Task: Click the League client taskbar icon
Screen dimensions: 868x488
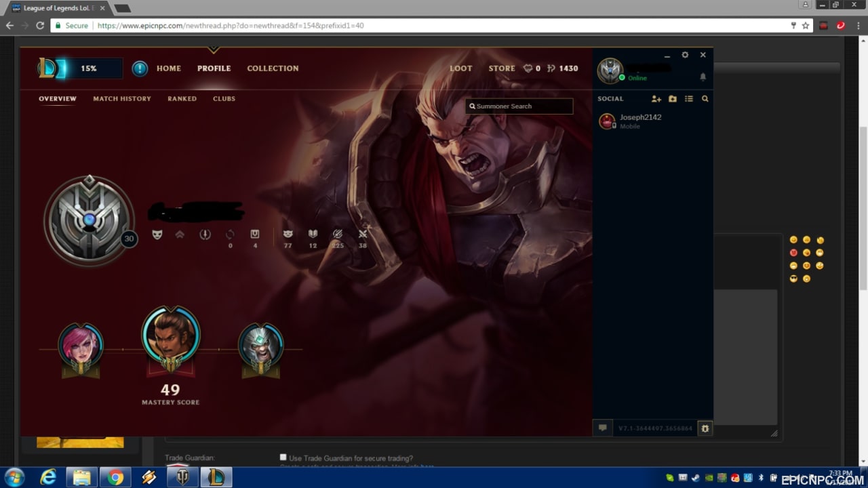Action: (x=217, y=477)
